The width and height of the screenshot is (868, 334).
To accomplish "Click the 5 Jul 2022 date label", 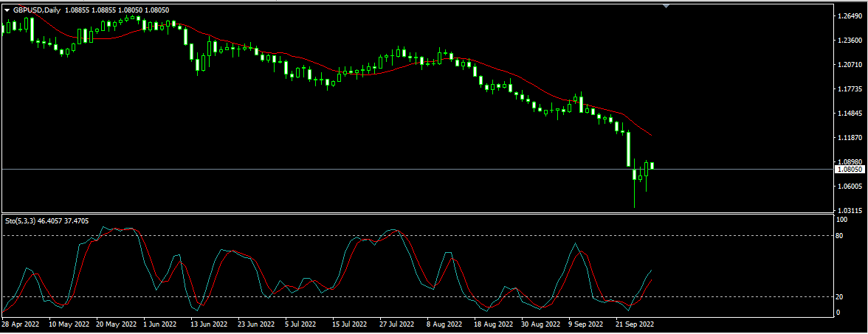I will pyautogui.click(x=300, y=324).
